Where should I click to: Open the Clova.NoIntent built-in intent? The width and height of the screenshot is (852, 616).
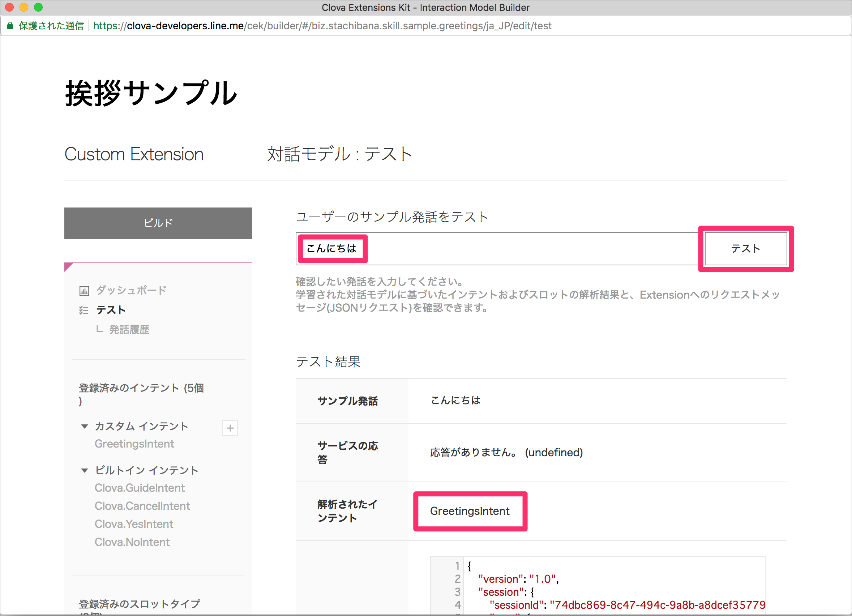coord(132,542)
